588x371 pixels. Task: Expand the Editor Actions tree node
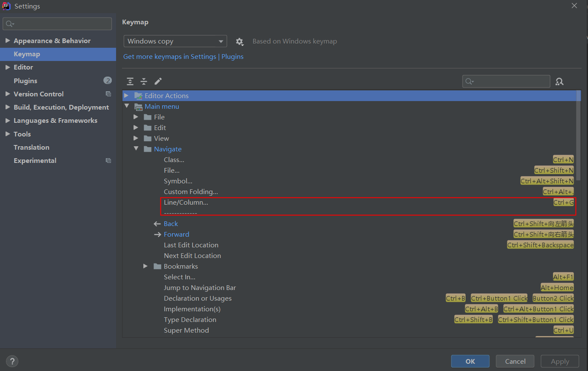coord(126,96)
